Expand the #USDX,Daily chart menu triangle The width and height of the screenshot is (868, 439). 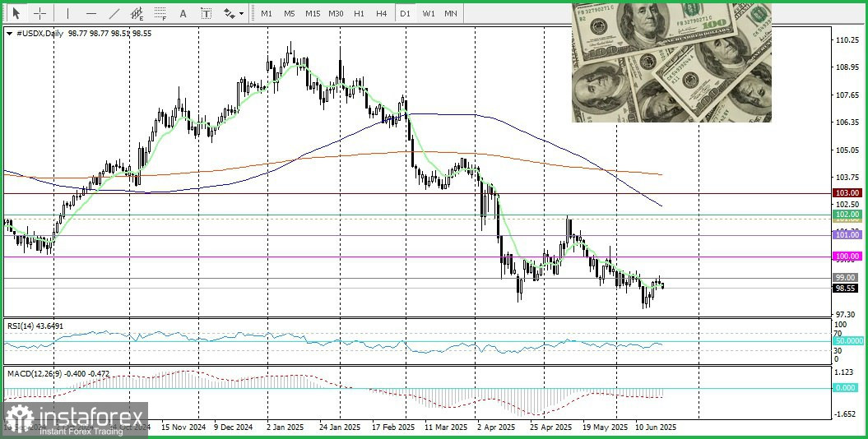[9, 34]
